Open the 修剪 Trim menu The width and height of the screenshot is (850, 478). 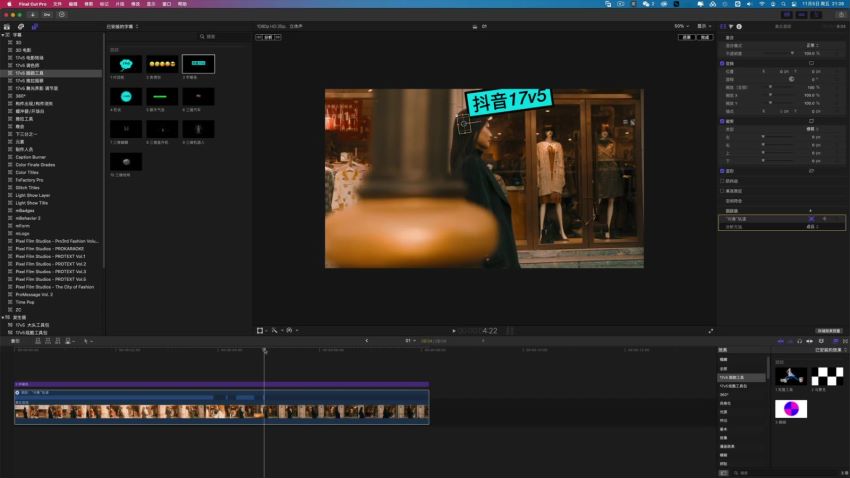pos(89,4)
